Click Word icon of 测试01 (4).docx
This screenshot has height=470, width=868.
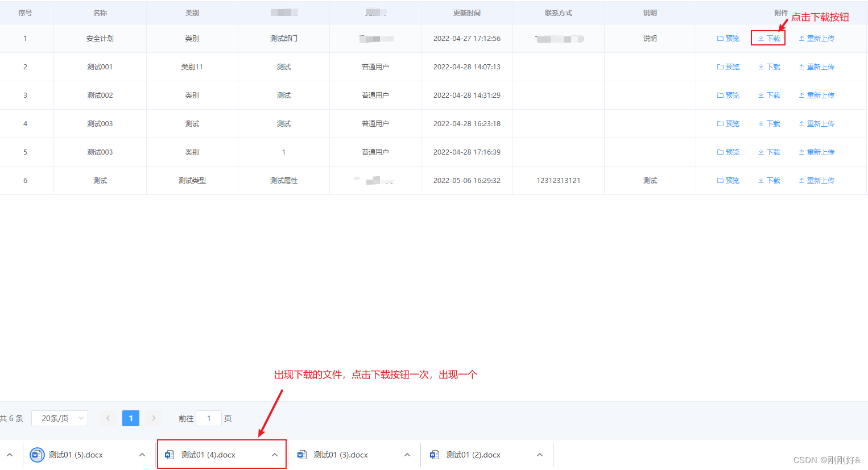(x=170, y=455)
